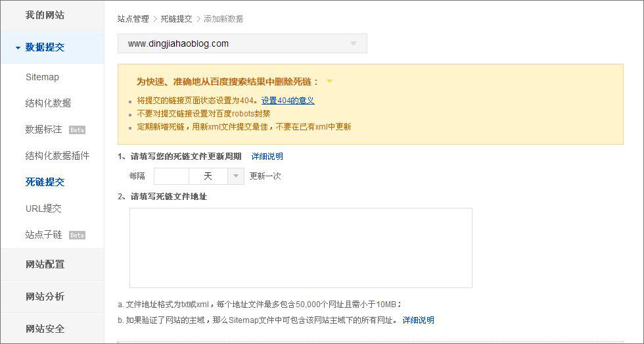Open 详细说明 link beside update period
This screenshot has height=344, width=644.
pos(267,157)
